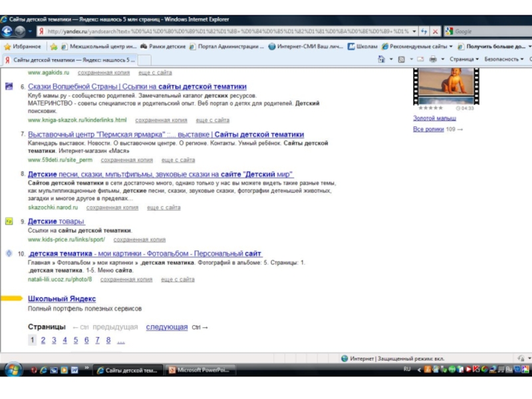
Task: Click the Refresh icon beside the address bar
Action: [424, 31]
